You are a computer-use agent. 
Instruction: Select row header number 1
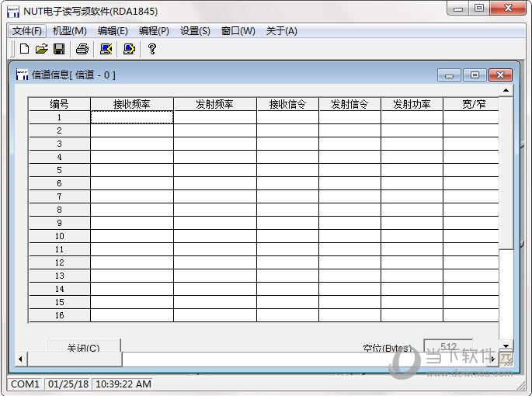(x=59, y=117)
